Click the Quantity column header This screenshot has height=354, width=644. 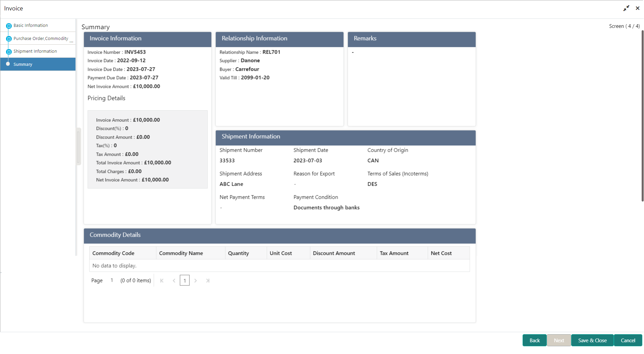246,253
